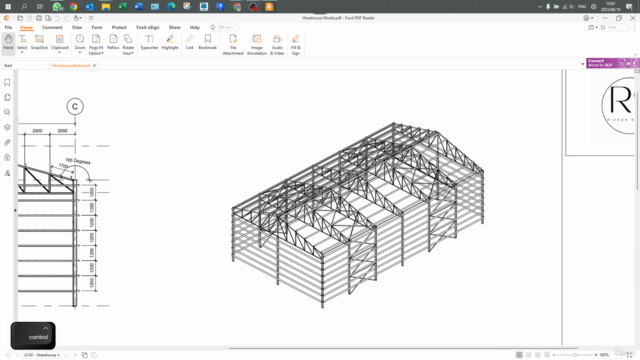
Task: Open the Pages thumbnail side panel
Action: (x=7, y=97)
